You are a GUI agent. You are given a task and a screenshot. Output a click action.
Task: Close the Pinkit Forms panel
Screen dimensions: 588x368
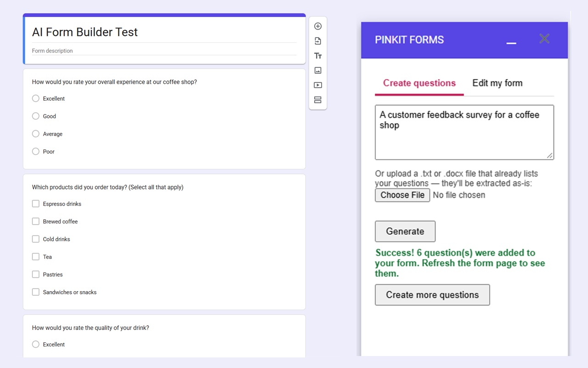(x=544, y=39)
